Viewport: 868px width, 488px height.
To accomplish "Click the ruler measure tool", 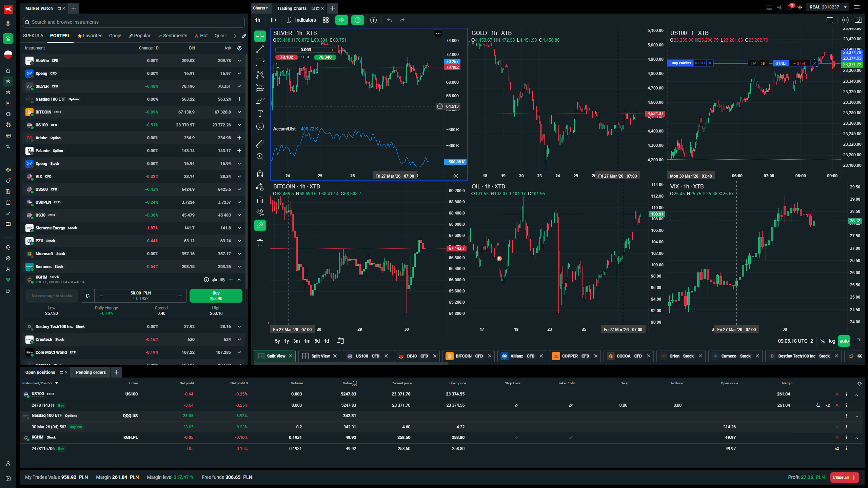I will 260,144.
